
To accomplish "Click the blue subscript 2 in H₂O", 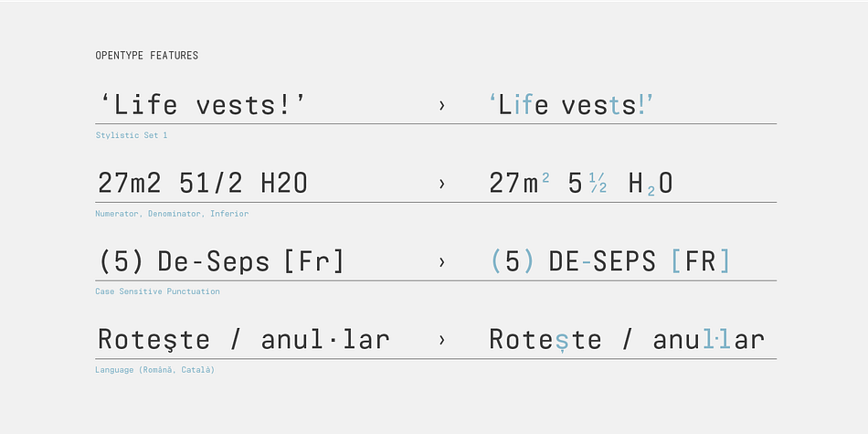I will click(x=651, y=191).
